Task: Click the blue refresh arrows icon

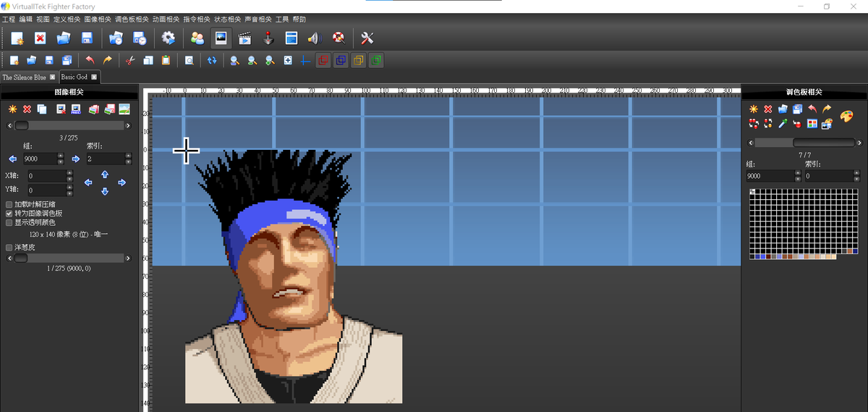Action: pyautogui.click(x=211, y=61)
